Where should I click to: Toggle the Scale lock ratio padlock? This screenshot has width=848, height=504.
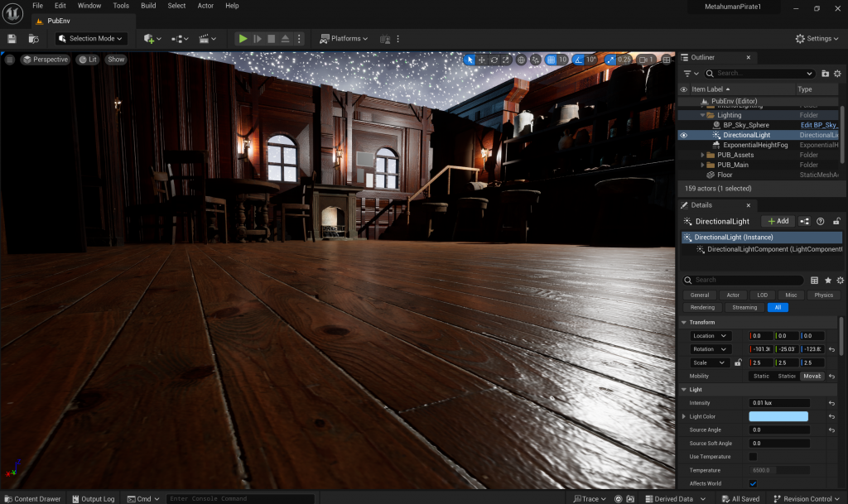coord(738,362)
